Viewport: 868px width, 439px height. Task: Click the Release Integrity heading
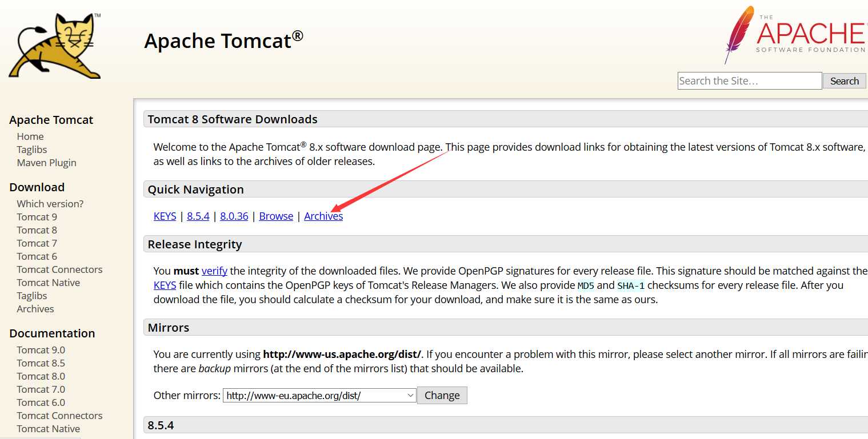coord(195,244)
